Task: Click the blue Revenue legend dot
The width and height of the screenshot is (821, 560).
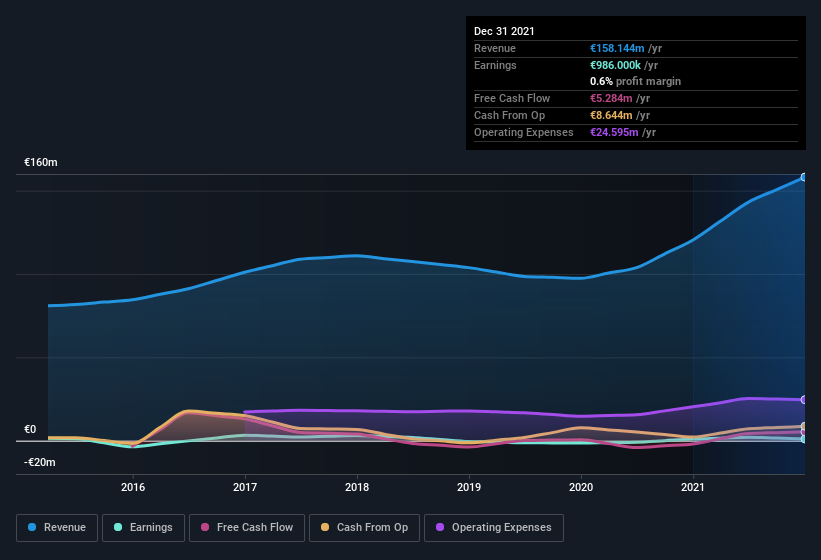Action: pyautogui.click(x=32, y=527)
